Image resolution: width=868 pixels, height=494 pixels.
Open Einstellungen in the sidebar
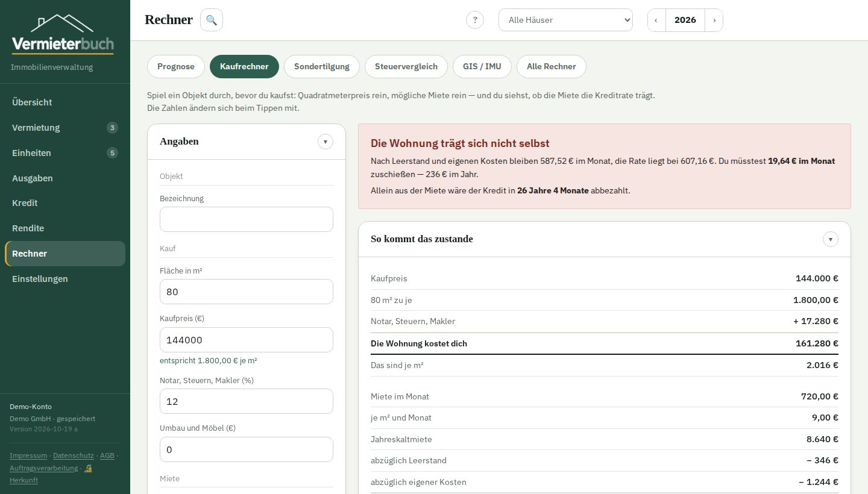click(x=65, y=279)
